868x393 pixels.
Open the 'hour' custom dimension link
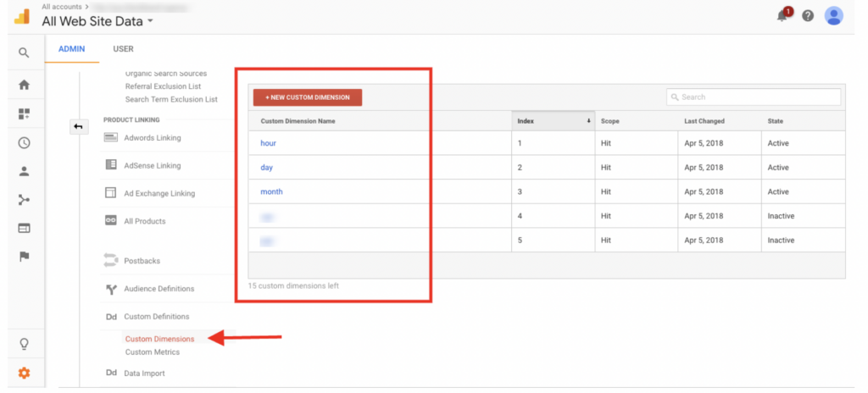(x=268, y=143)
